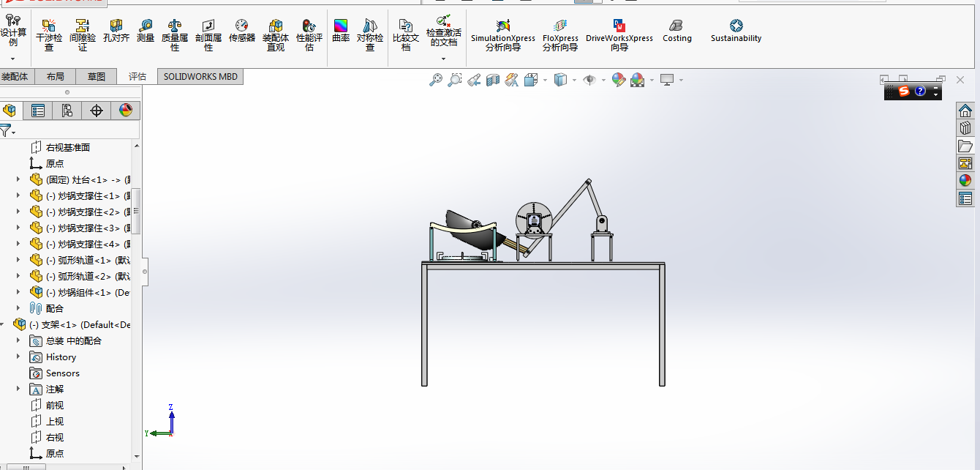The image size is (980, 470).
Task: Select the Sensors tree item
Action: pyautogui.click(x=63, y=373)
